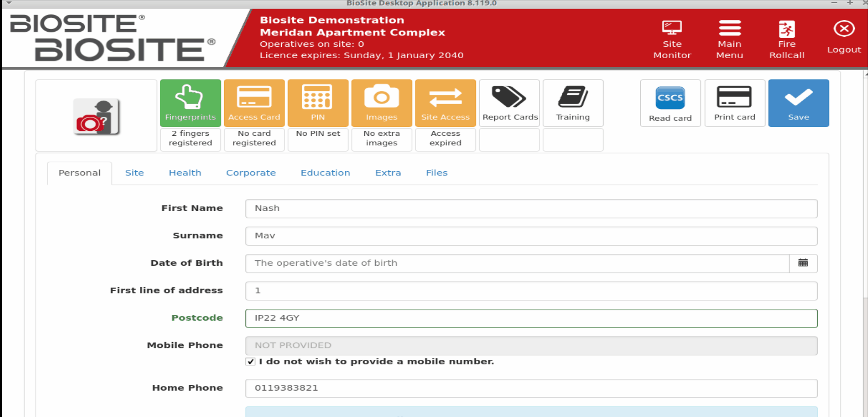This screenshot has width=868, height=417.
Task: Click 'Operatives on site: 0' text
Action: coord(312,44)
